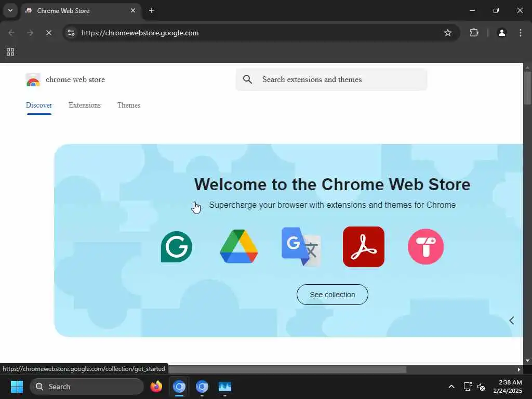Open the pink T extension icon
The width and height of the screenshot is (532, 399).
point(425,247)
